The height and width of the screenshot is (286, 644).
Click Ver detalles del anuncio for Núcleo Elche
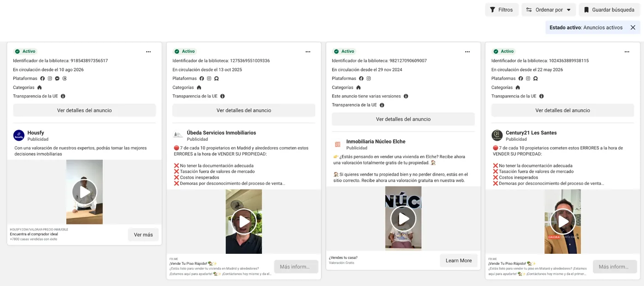(x=403, y=119)
